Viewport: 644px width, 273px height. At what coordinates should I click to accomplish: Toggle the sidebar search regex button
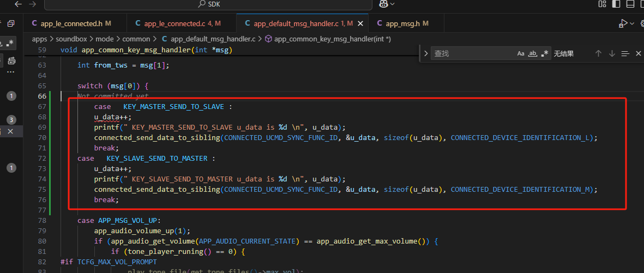tap(10, 43)
